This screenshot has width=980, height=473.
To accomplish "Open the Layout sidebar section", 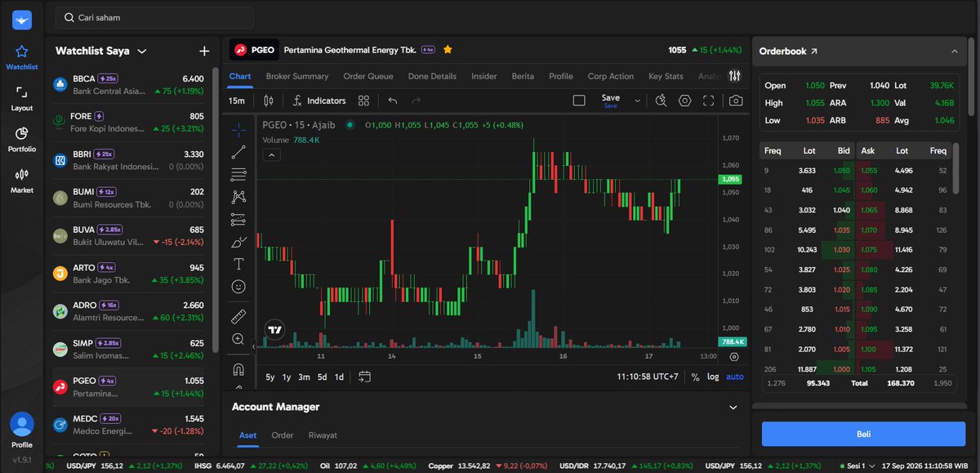I will click(x=22, y=99).
